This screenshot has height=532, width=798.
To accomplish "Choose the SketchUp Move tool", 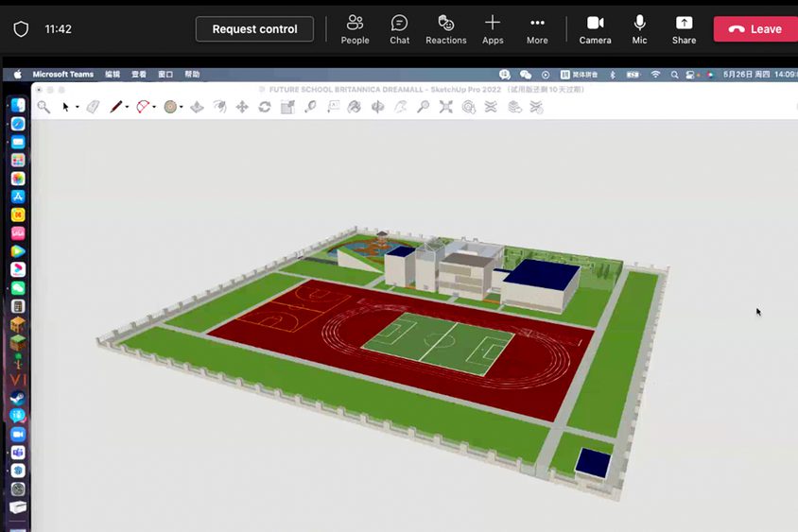I will [242, 108].
